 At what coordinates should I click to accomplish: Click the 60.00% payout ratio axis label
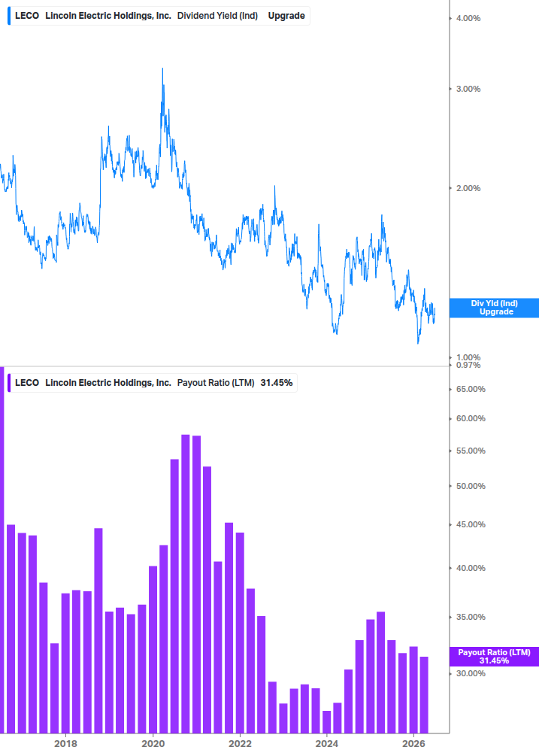471,418
